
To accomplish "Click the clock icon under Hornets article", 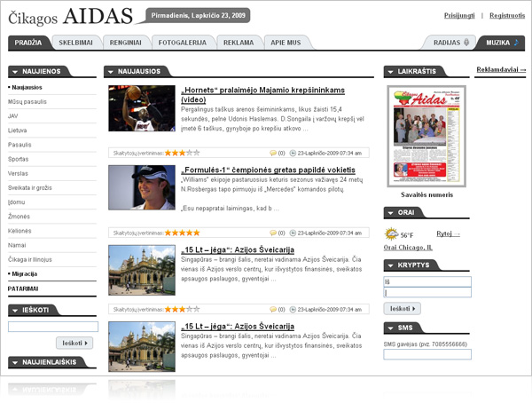I will [293, 154].
